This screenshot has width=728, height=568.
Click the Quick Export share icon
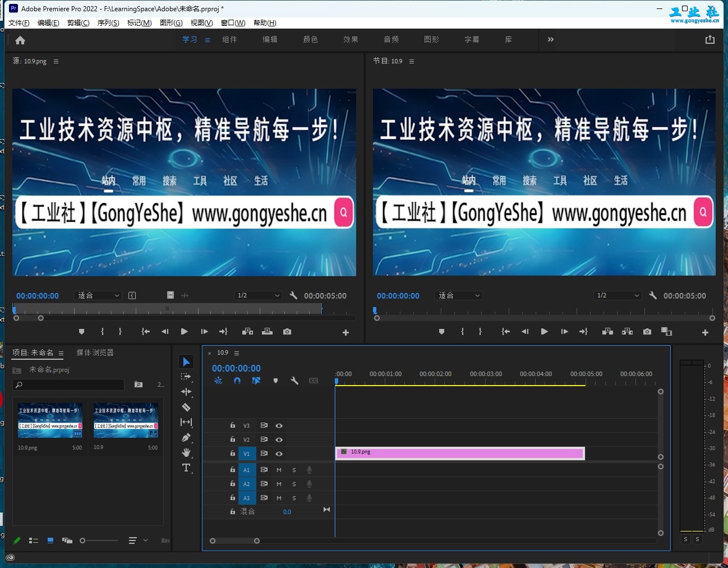coord(710,39)
